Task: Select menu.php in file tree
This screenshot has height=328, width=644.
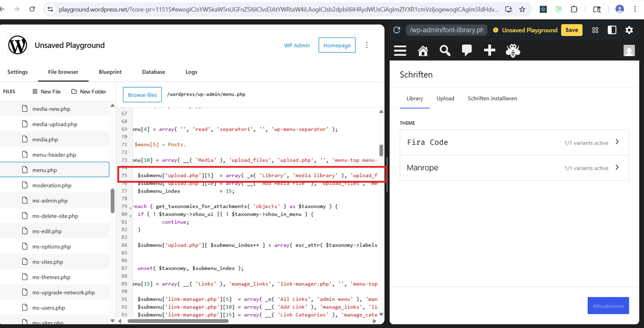Action: point(54,170)
